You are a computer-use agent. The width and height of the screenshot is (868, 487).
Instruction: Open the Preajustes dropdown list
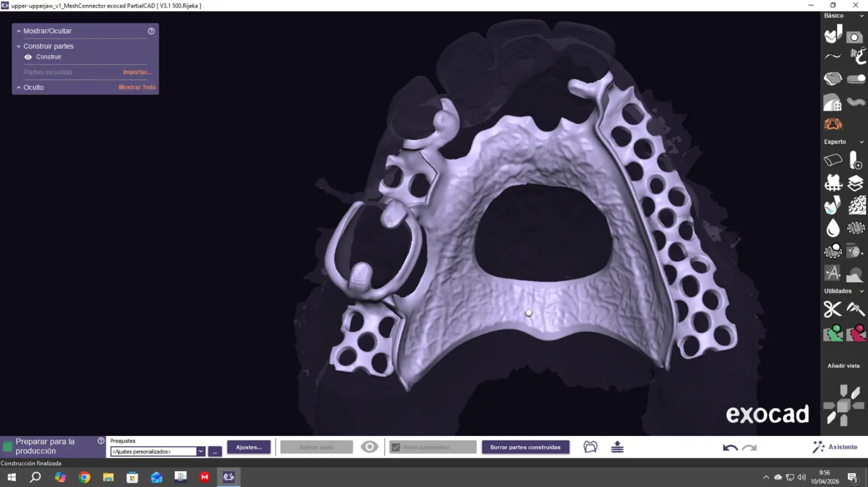coord(200,451)
